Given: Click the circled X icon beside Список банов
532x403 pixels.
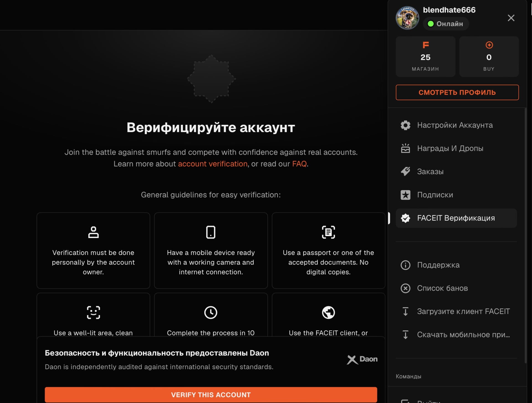Looking at the screenshot, I should [405, 288].
